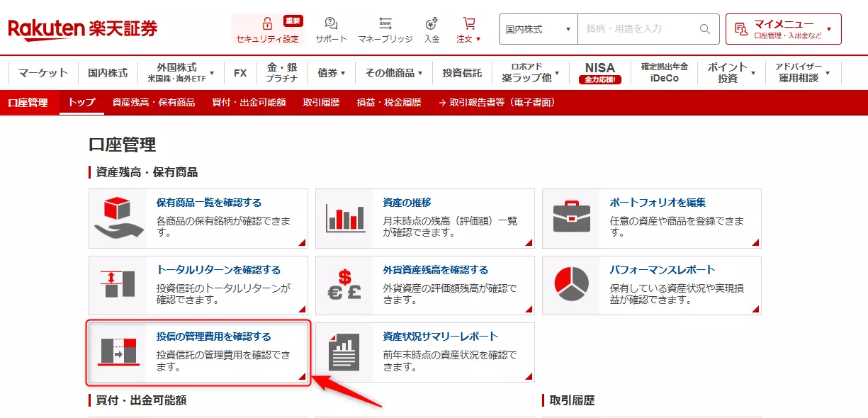This screenshot has height=418, width=868.
Task: Open 取引報告書等(電子書面) link
Action: click(497, 103)
